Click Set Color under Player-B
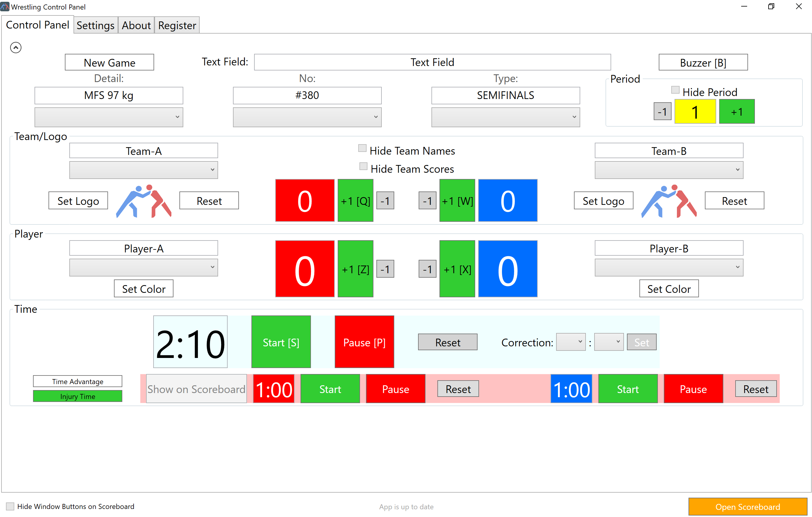The height and width of the screenshot is (517, 812). point(669,289)
